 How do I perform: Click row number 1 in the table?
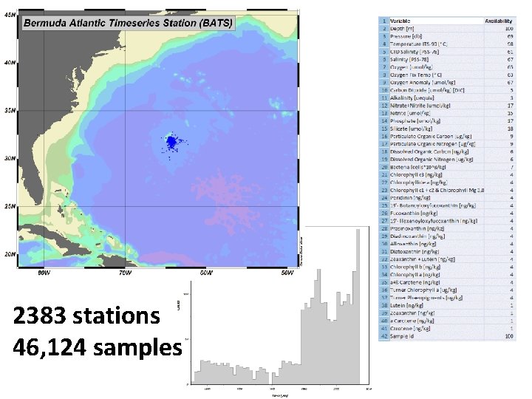tap(384, 21)
